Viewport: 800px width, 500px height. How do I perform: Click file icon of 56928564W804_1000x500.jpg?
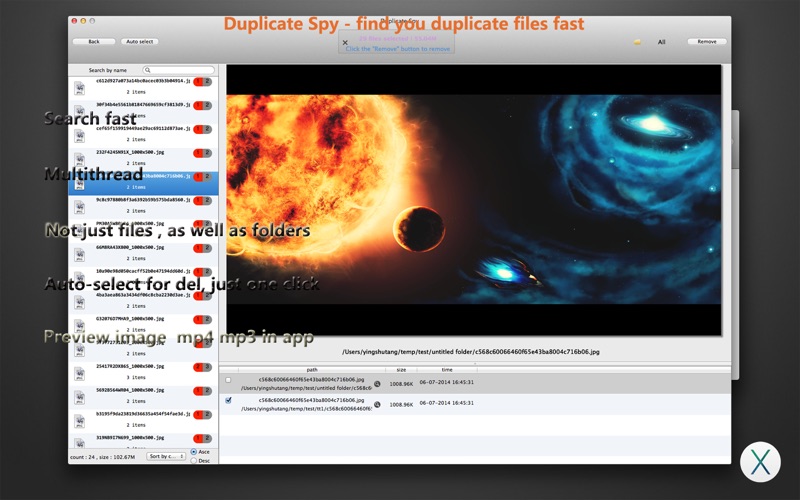coord(80,397)
